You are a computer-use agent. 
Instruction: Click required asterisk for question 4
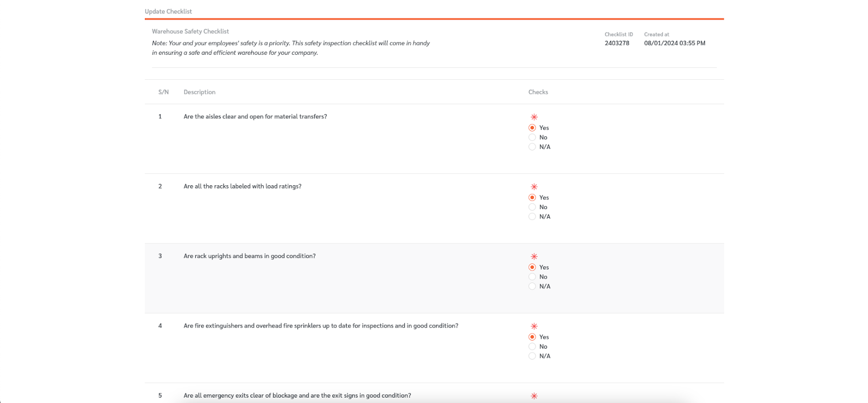tap(534, 326)
